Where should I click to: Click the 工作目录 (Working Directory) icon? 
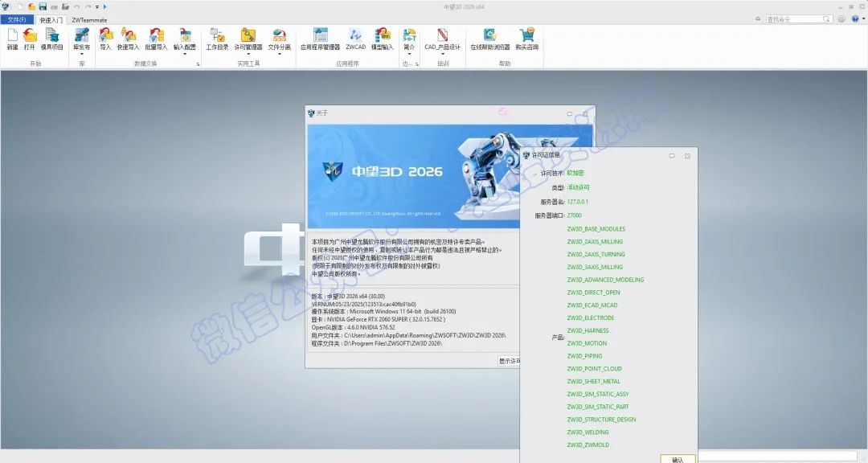coord(217,35)
